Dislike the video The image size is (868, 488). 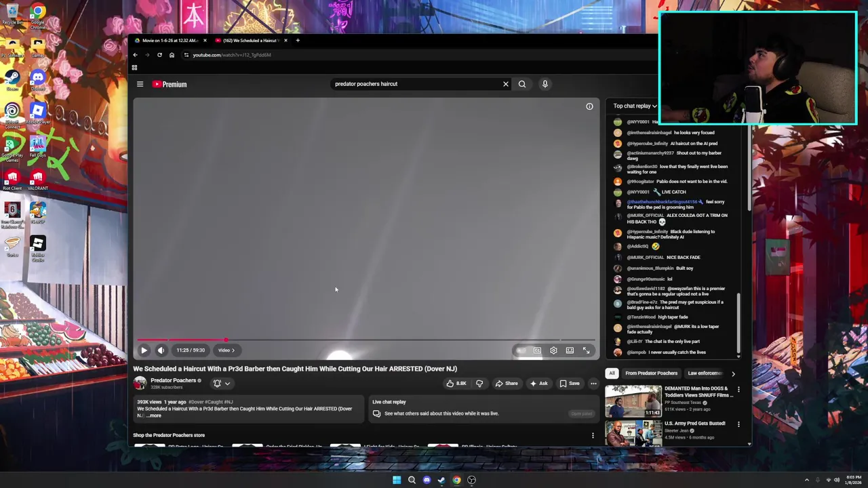click(x=479, y=384)
